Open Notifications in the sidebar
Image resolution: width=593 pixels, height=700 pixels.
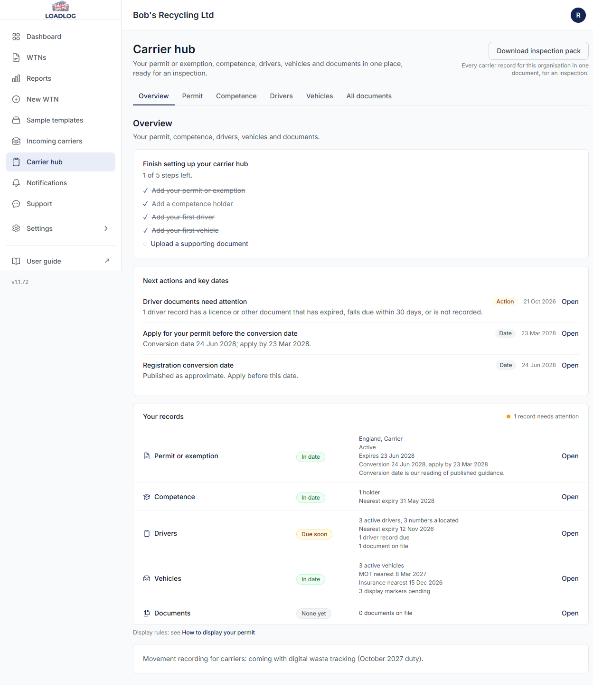tap(60, 183)
